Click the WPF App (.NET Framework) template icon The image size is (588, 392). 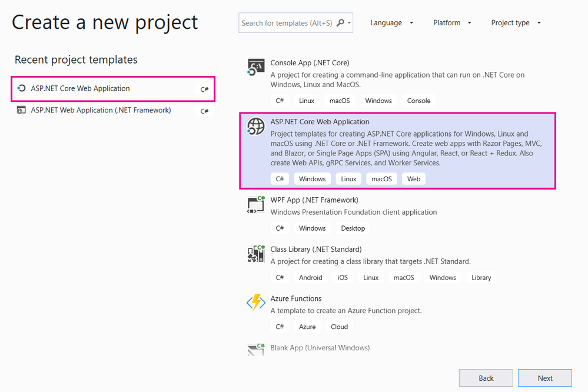click(x=255, y=204)
